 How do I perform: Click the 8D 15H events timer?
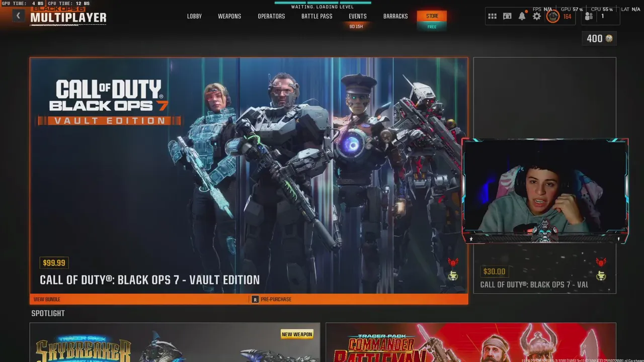(356, 26)
